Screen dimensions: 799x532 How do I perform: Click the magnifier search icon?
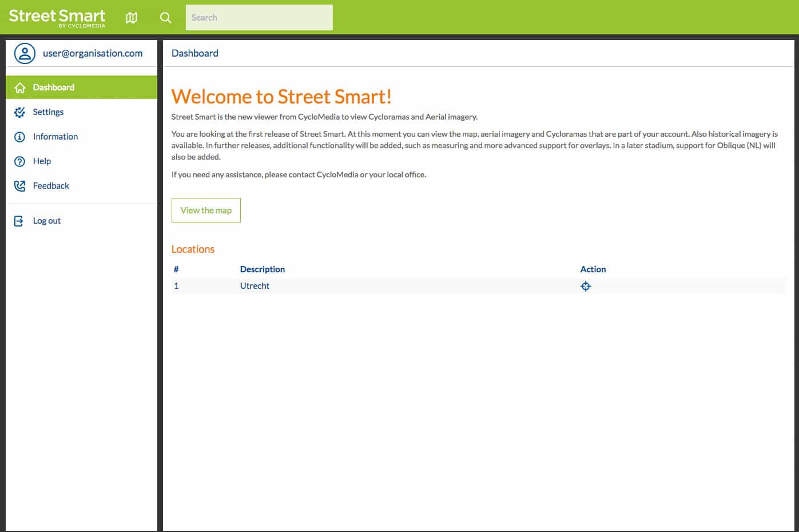coord(166,18)
